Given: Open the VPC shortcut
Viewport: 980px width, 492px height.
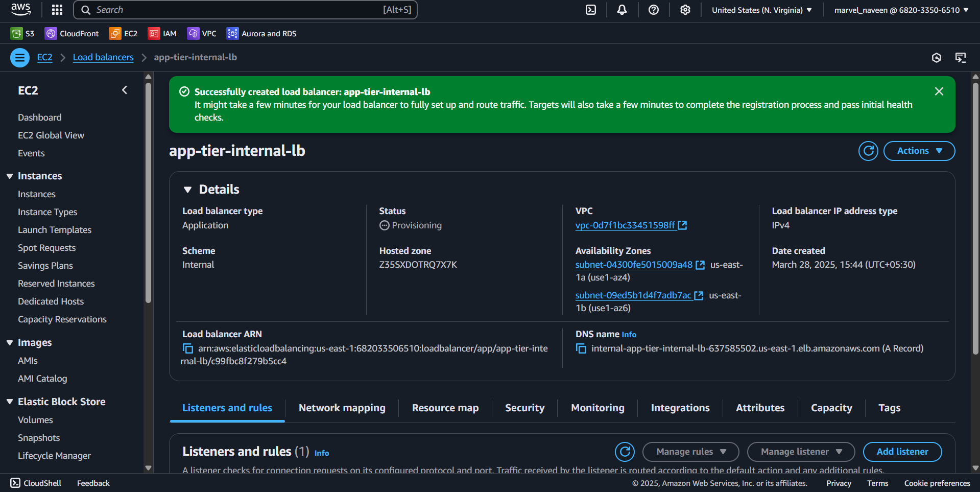Looking at the screenshot, I should click(202, 34).
